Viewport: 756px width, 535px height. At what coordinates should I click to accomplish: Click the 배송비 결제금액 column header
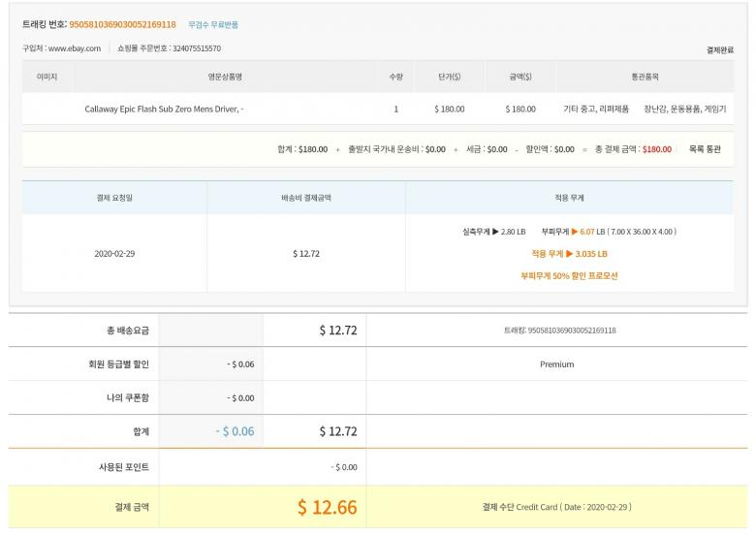pyautogui.click(x=306, y=198)
